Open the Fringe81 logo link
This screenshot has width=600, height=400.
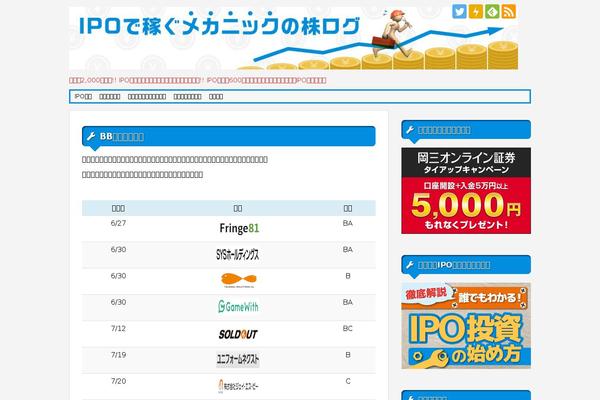(x=239, y=229)
